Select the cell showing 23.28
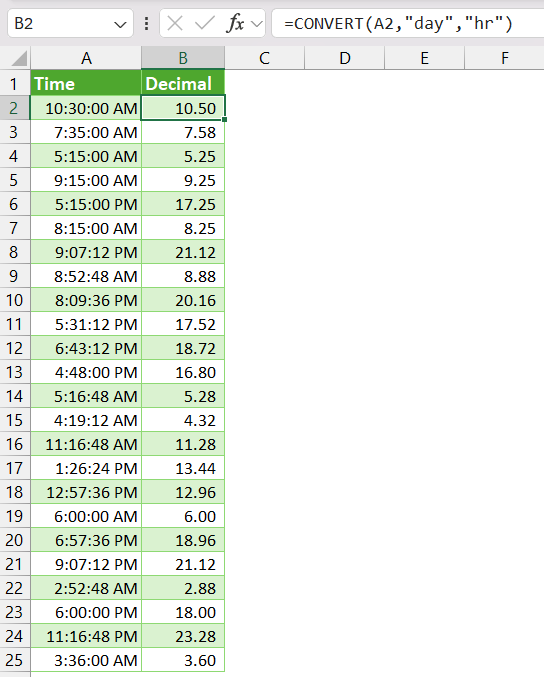 pyautogui.click(x=183, y=636)
